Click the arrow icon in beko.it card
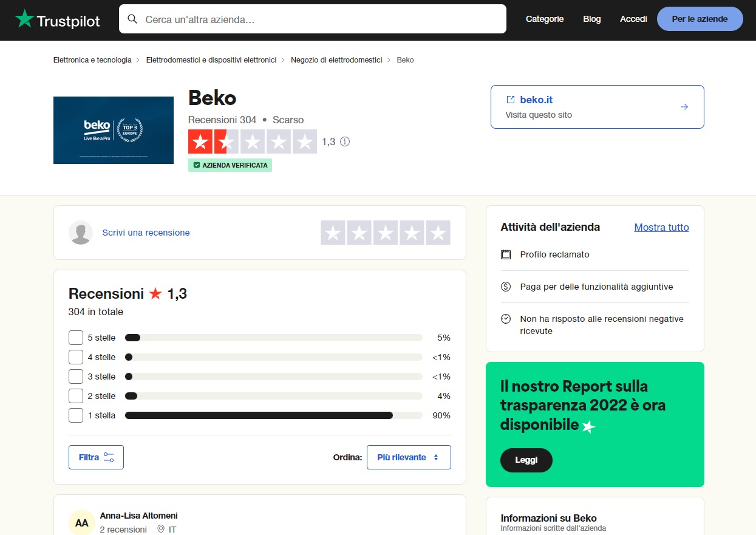This screenshot has height=535, width=756. tap(684, 107)
